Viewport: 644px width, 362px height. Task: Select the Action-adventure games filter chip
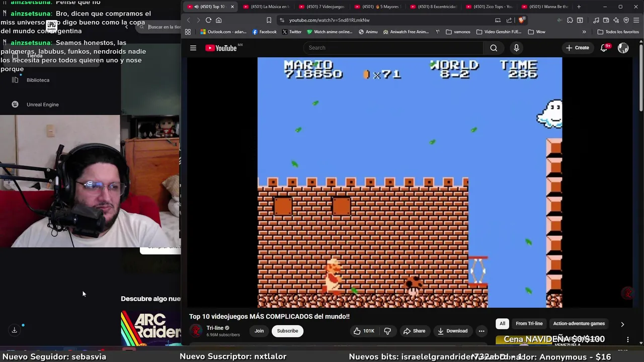pos(579,324)
